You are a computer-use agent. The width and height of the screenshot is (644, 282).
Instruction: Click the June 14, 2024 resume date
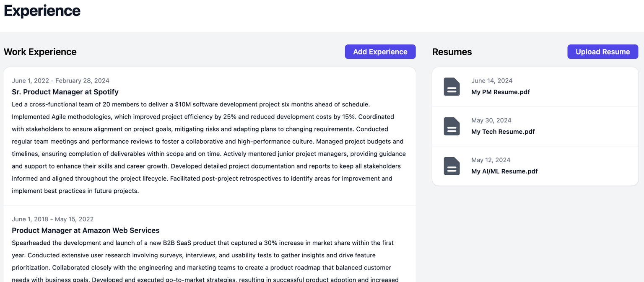point(492,81)
